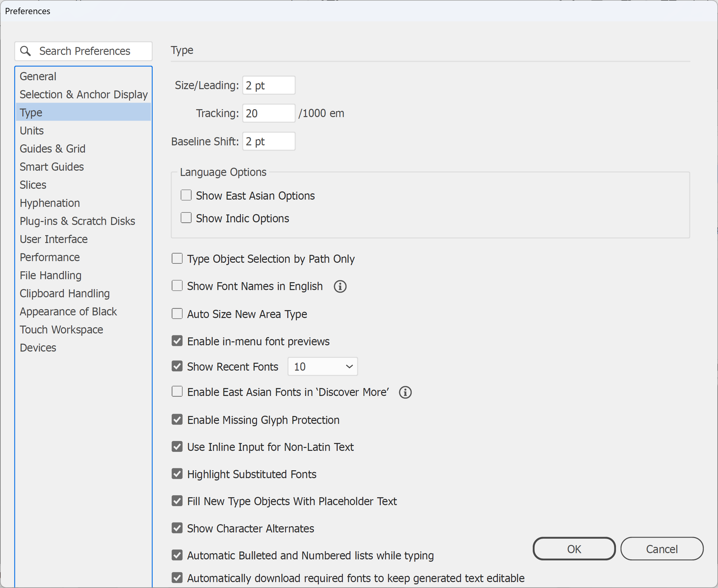This screenshot has height=588, width=718.
Task: Open Slices preferences
Action: [x=83, y=185]
